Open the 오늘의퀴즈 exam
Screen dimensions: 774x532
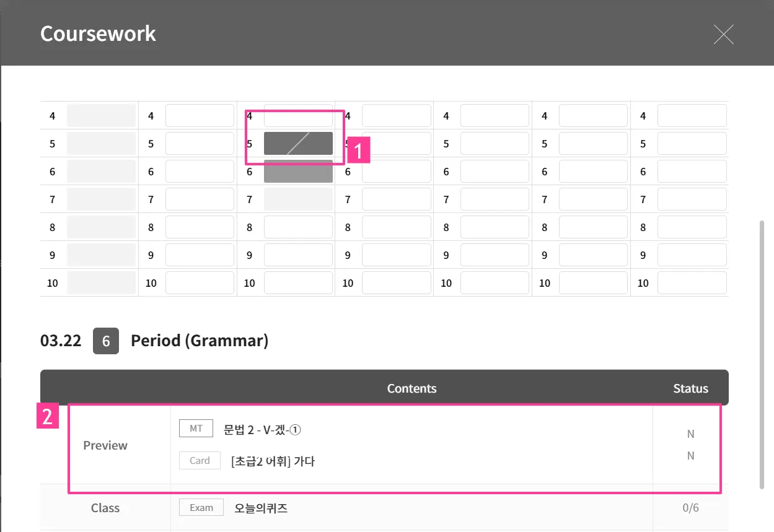pos(261,508)
